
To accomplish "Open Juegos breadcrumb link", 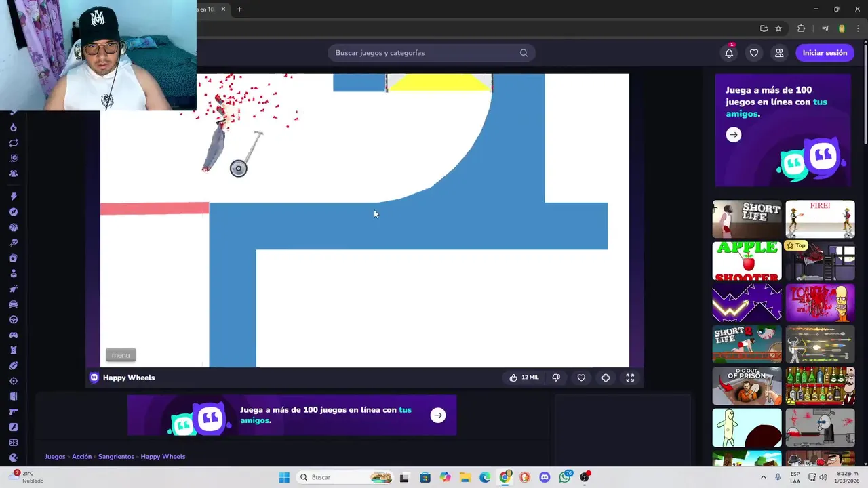I will pos(55,457).
